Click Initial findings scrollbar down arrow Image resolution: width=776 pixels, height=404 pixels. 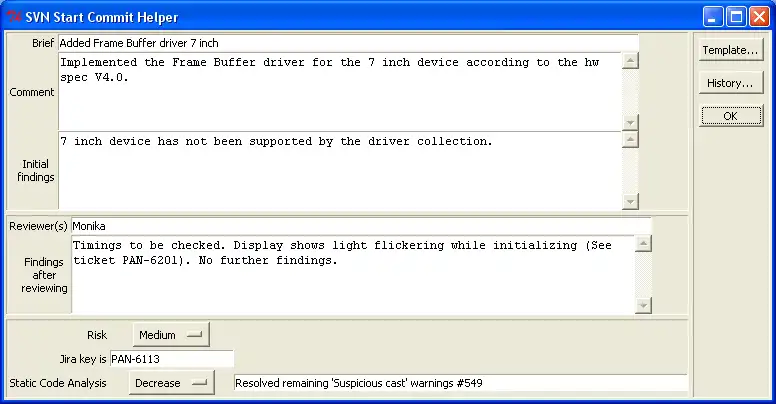tap(630, 202)
